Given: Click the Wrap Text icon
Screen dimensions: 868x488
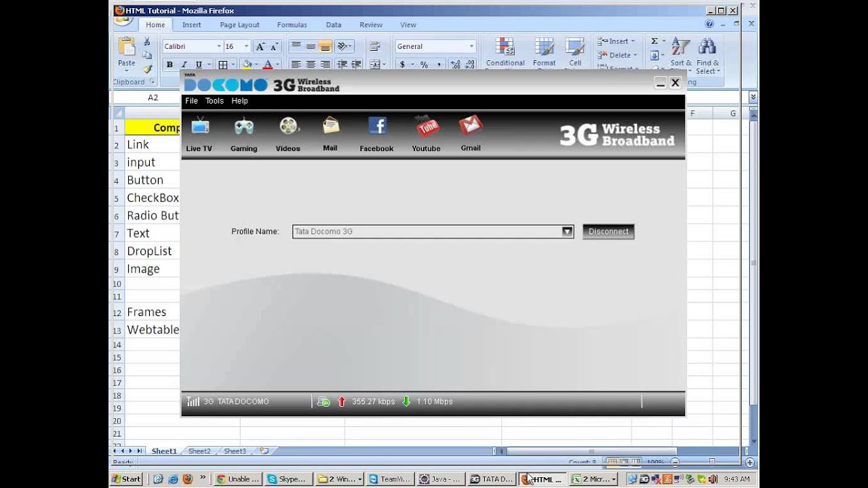Looking at the screenshot, I should tap(374, 46).
